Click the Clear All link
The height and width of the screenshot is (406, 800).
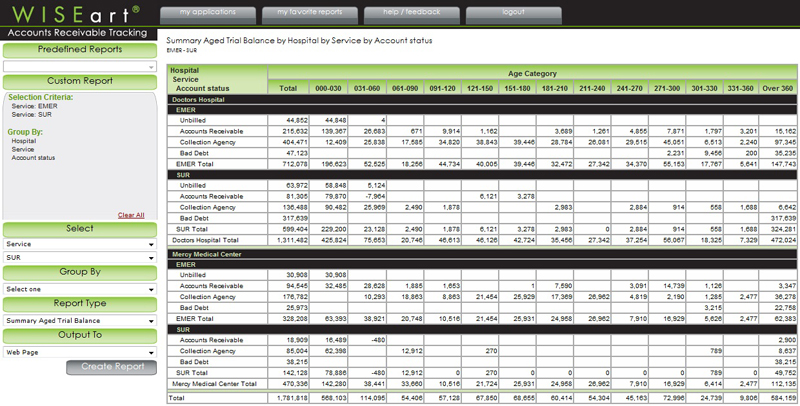[131, 215]
